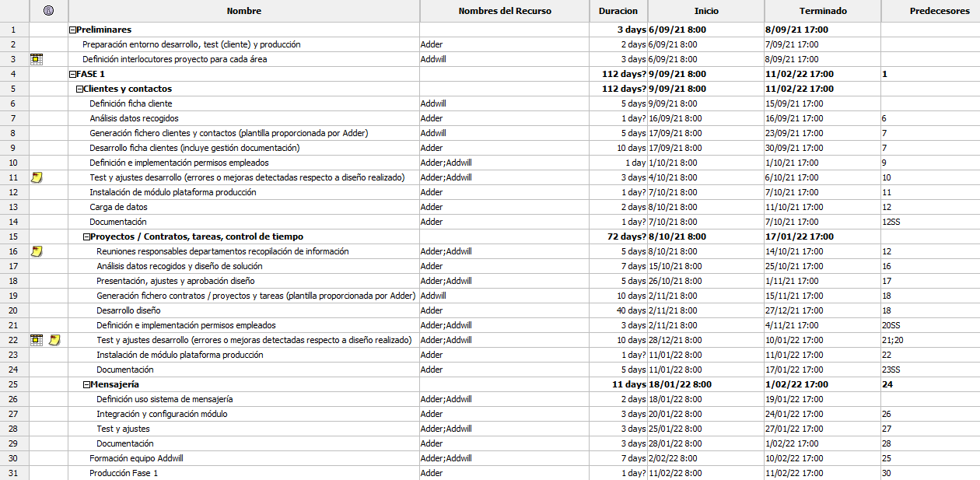Click the Nombres del Recurso column header
Viewport: 980px width, 480px height.
point(504,11)
